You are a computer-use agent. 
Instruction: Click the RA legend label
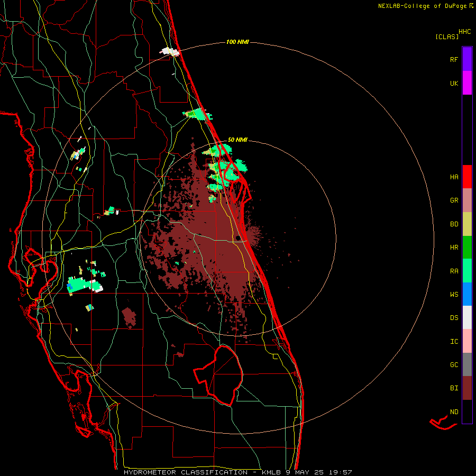(x=454, y=271)
